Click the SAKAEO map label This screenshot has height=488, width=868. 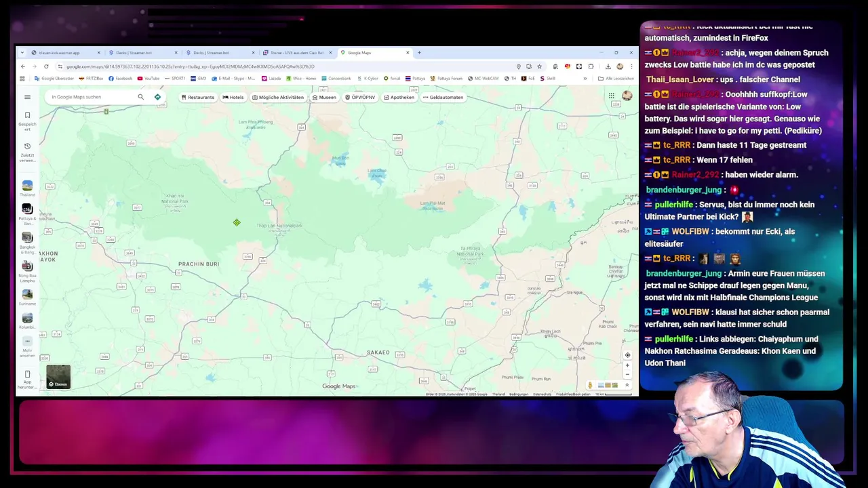(378, 352)
